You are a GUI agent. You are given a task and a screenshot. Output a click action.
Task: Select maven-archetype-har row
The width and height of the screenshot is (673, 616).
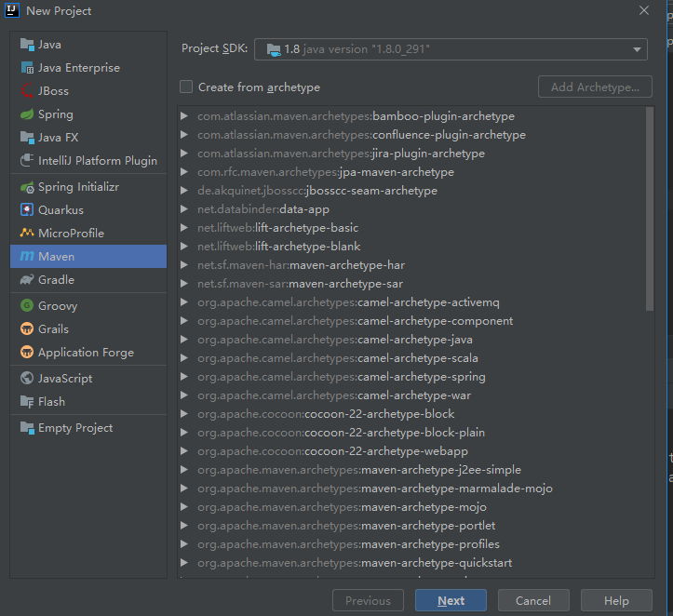coord(412,265)
